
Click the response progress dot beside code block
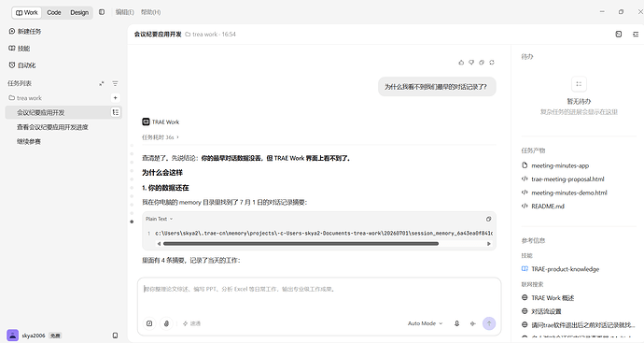132,222
